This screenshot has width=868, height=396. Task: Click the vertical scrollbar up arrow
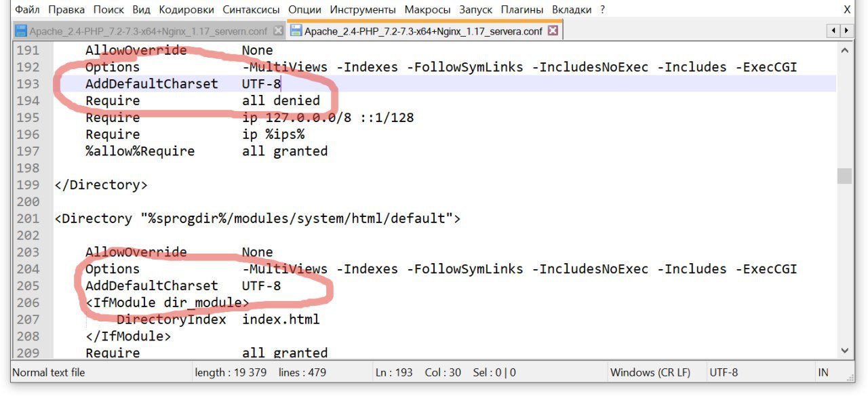pos(844,50)
